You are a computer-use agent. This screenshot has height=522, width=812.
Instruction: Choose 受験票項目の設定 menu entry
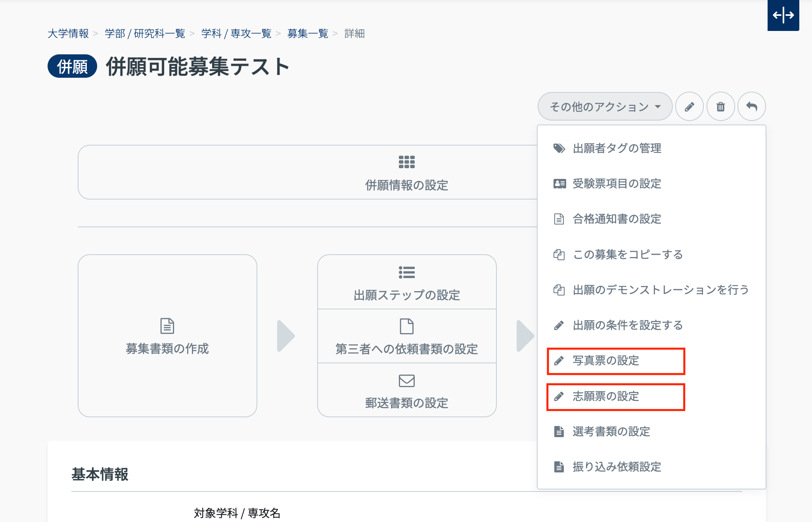[x=617, y=184]
